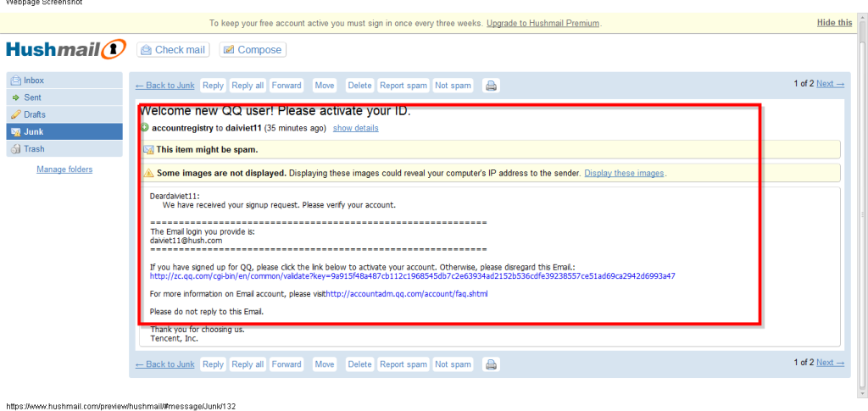This screenshot has width=868, height=411.
Task: Open Manage folders link
Action: 64,169
